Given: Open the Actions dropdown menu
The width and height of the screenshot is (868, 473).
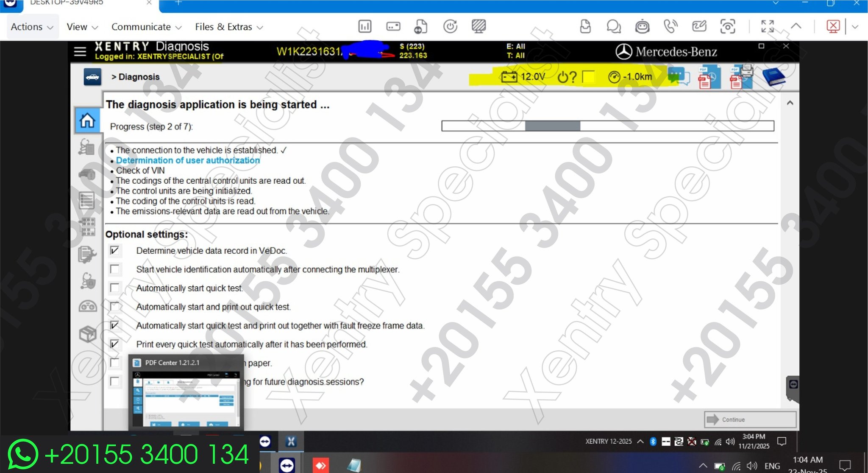Looking at the screenshot, I should point(32,27).
